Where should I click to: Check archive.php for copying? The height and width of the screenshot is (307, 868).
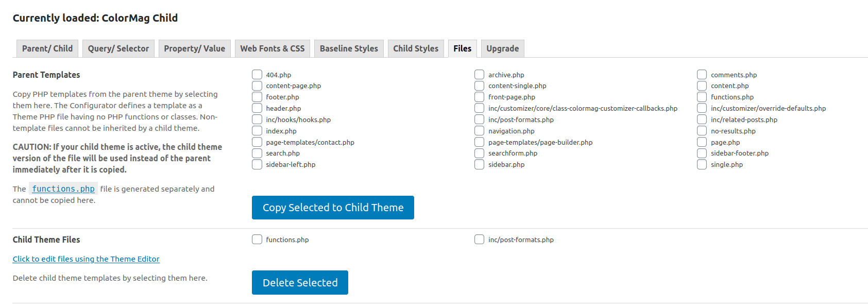pyautogui.click(x=479, y=74)
